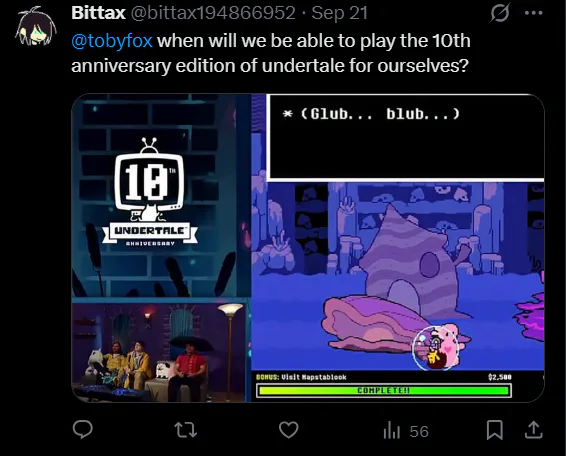Open the reply comment icon
566x456 pixels.
click(x=83, y=429)
